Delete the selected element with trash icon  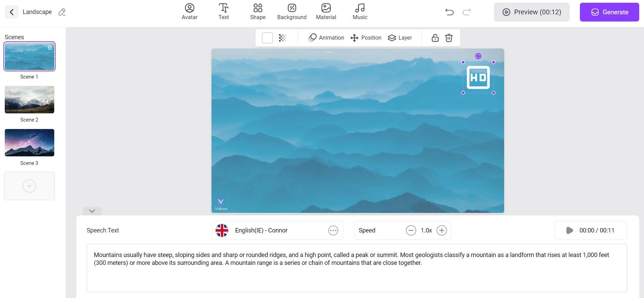tap(449, 38)
